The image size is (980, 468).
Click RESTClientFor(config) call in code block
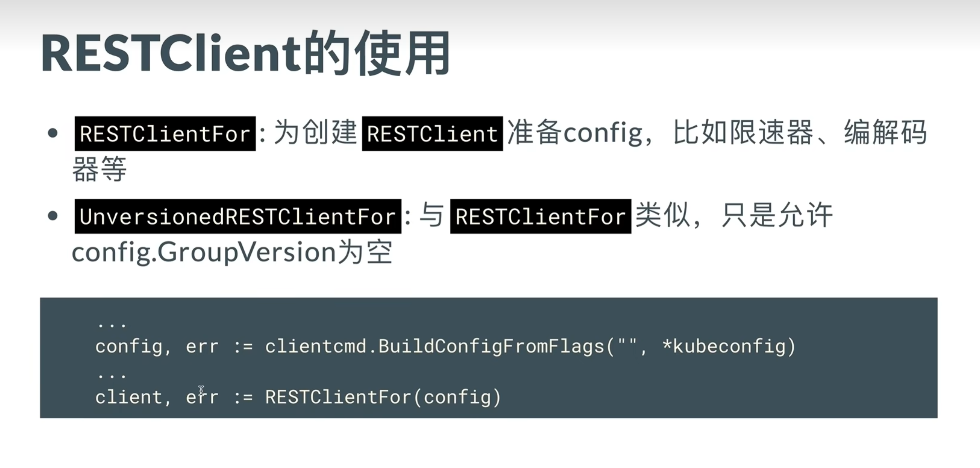click(383, 397)
